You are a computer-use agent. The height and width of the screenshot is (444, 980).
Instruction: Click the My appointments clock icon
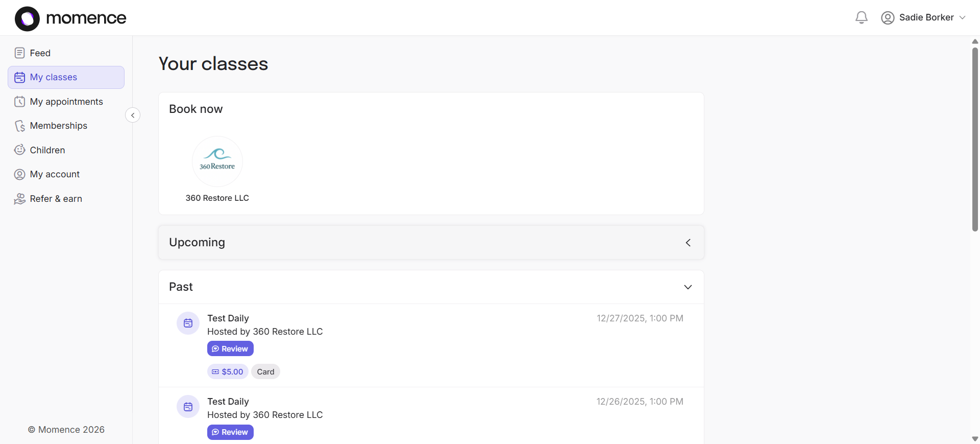pos(19,101)
